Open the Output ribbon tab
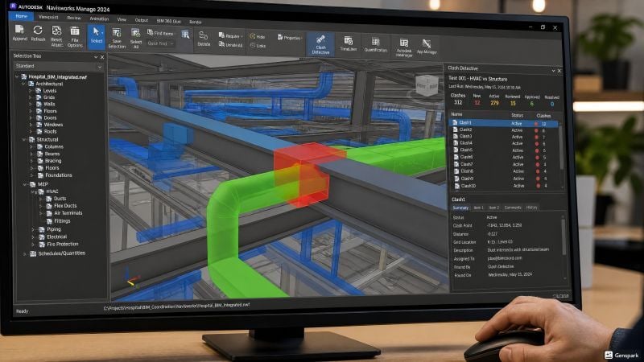 click(142, 20)
